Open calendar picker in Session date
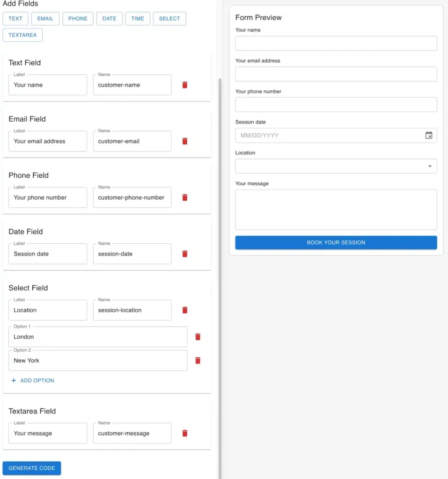Screen dimensions: 448x479 (x=428, y=136)
